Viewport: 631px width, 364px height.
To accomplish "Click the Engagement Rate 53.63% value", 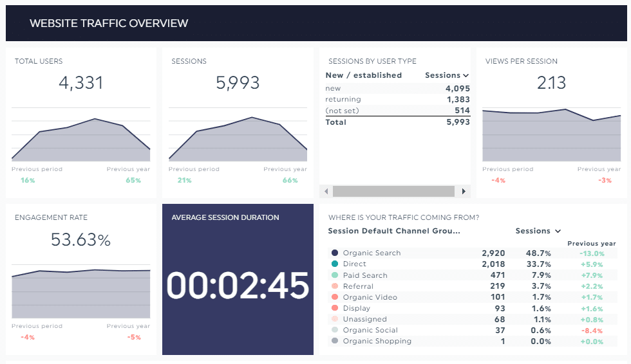I will 81,241.
